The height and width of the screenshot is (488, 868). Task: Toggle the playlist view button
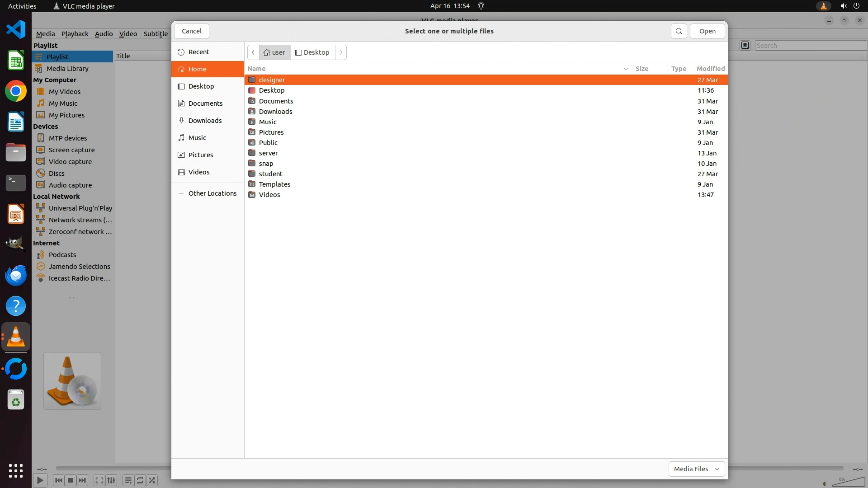pyautogui.click(x=128, y=480)
